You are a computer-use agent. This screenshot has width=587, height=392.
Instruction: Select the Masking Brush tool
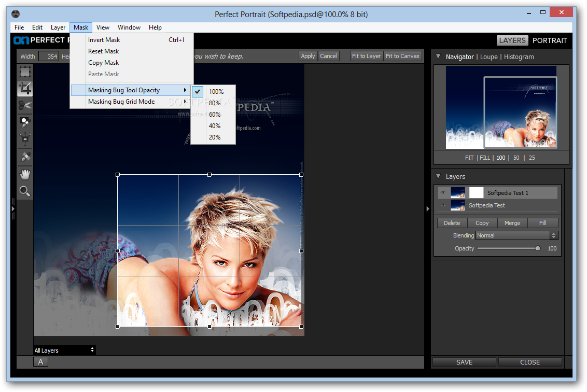click(x=25, y=122)
